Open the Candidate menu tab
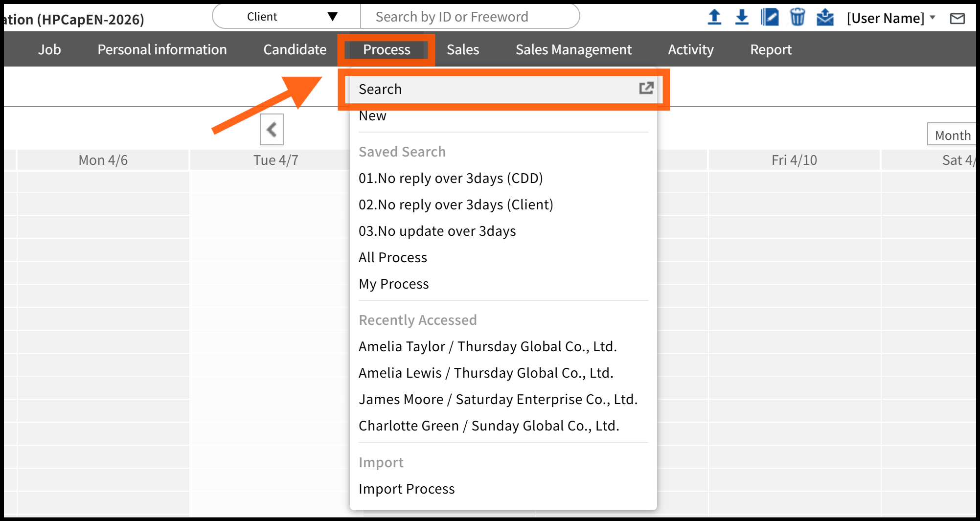Image resolution: width=980 pixels, height=521 pixels. tap(295, 49)
